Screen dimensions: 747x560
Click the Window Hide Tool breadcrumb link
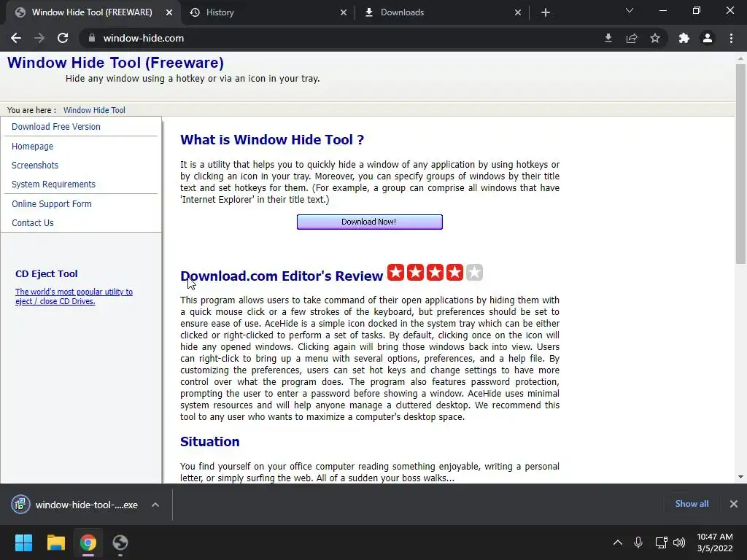[94, 110]
